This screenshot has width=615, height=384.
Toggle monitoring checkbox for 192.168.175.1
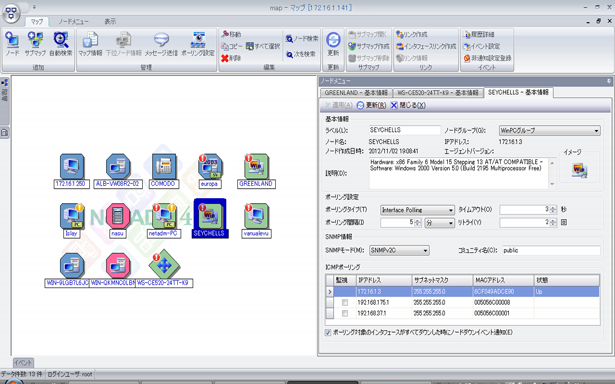tap(345, 302)
